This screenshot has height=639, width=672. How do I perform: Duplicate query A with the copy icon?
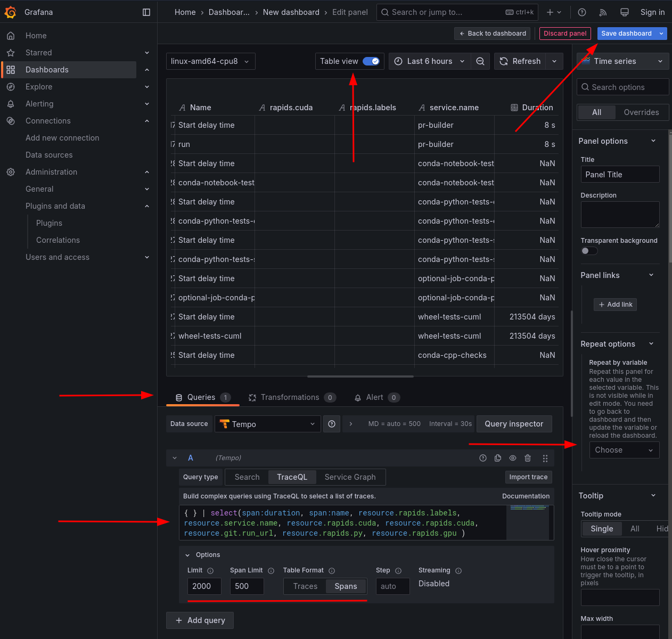[x=498, y=458]
